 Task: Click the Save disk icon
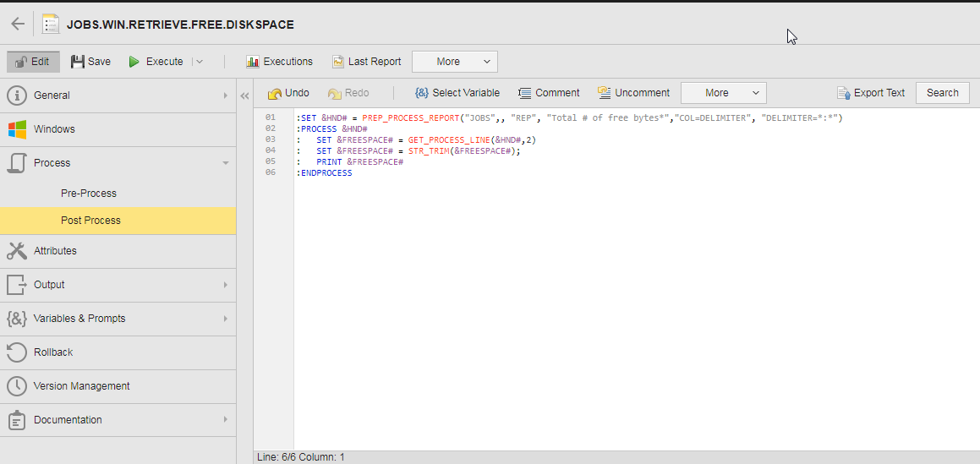[78, 62]
